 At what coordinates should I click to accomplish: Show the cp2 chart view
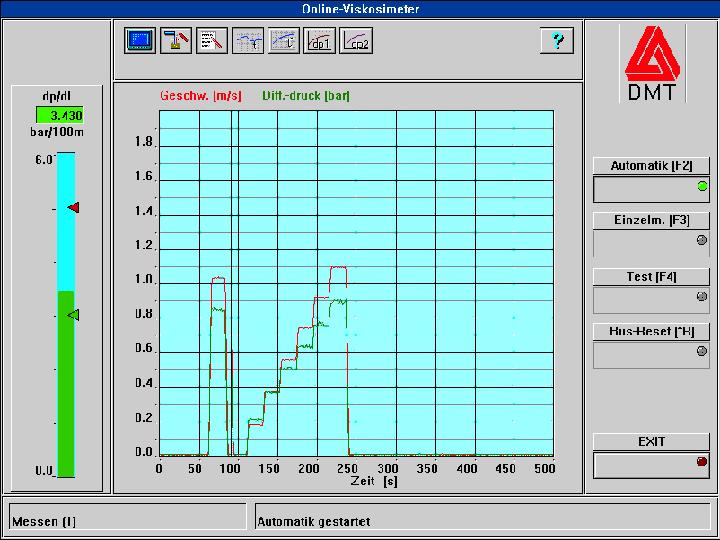click(357, 40)
